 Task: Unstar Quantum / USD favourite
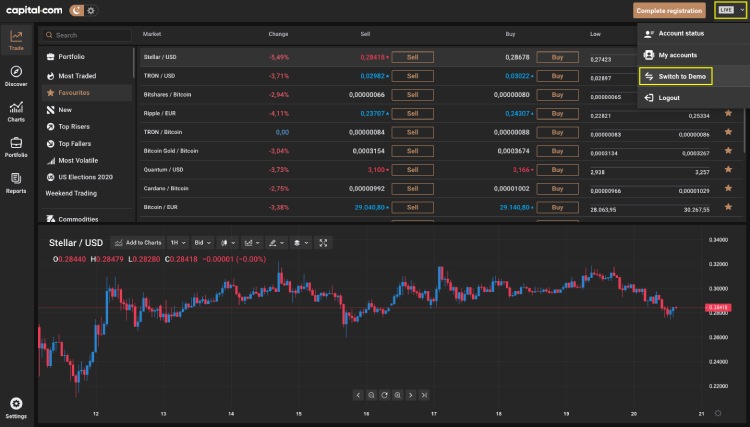click(x=728, y=169)
